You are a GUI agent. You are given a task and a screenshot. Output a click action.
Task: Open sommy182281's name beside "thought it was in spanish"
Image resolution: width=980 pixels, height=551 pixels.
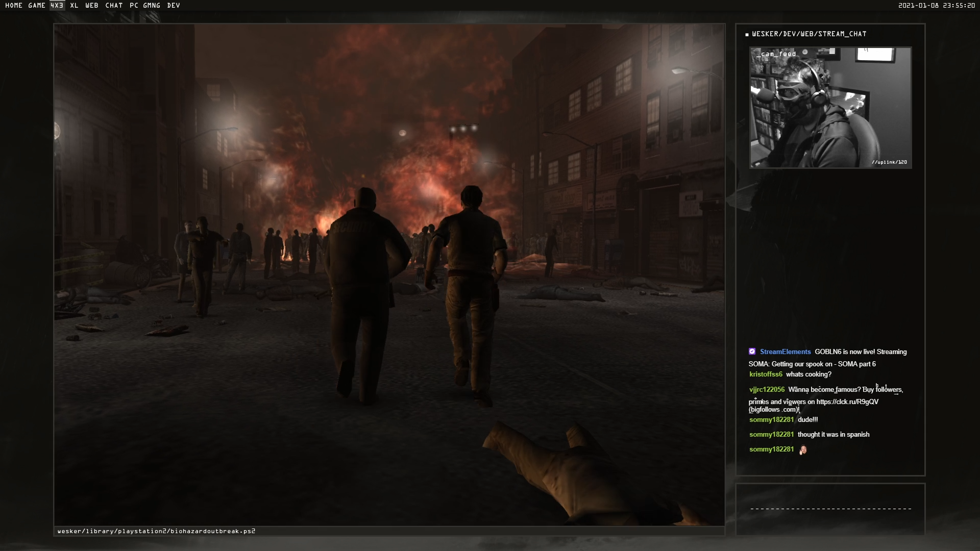click(771, 435)
